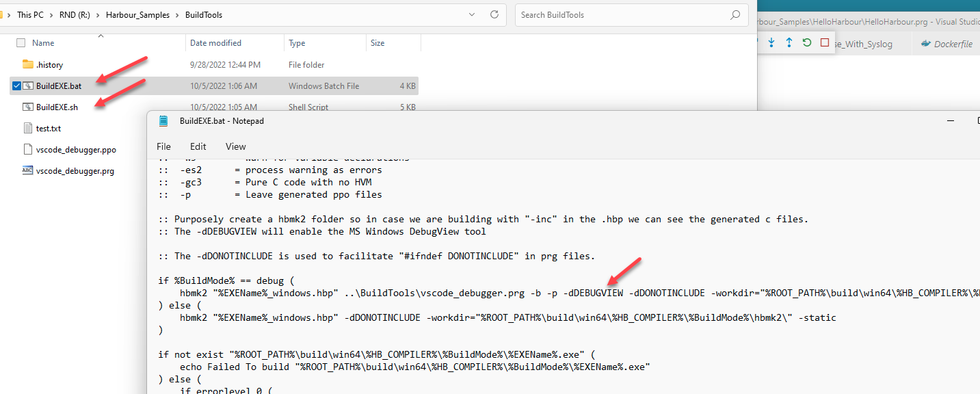This screenshot has width=980, height=394.
Task: Open the File menu in Notepad
Action: click(163, 146)
